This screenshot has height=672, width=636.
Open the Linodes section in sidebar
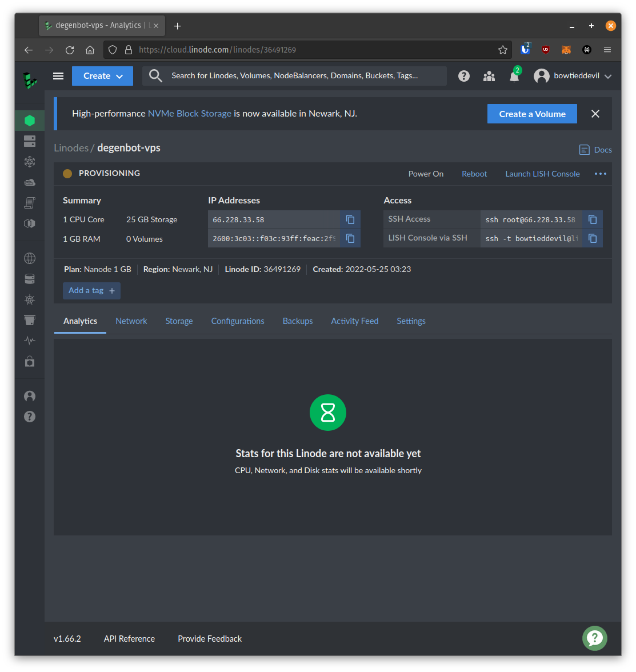(30, 121)
